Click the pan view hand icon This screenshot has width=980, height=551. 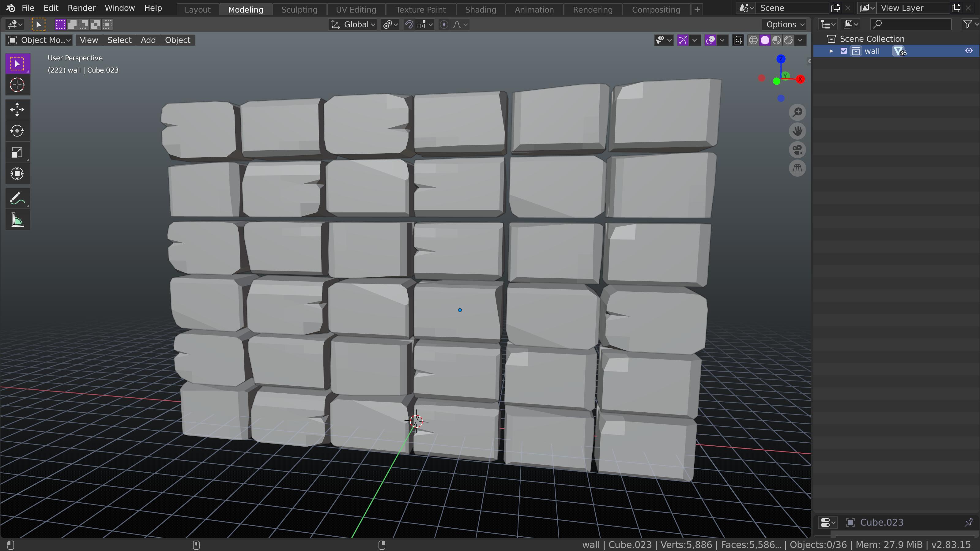tap(797, 131)
